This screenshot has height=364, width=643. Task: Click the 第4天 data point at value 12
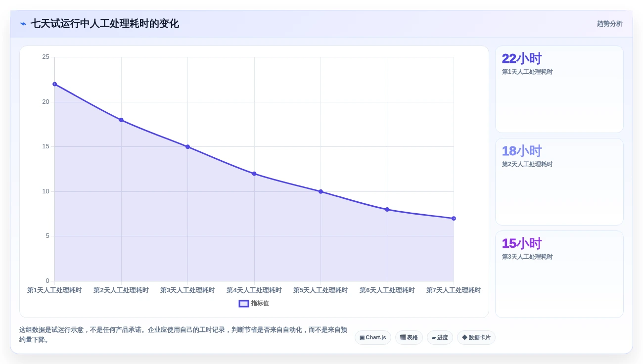click(254, 174)
